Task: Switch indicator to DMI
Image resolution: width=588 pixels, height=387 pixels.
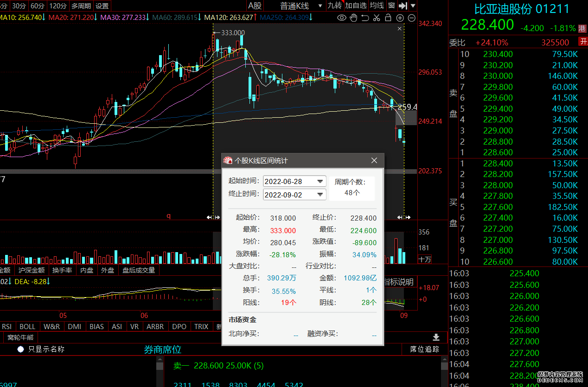Action: click(74, 326)
